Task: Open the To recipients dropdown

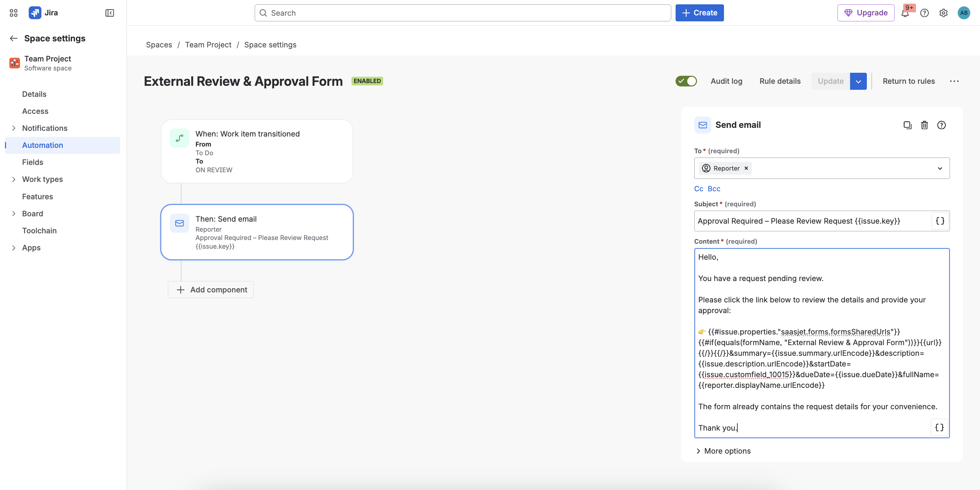Action: tap(940, 168)
